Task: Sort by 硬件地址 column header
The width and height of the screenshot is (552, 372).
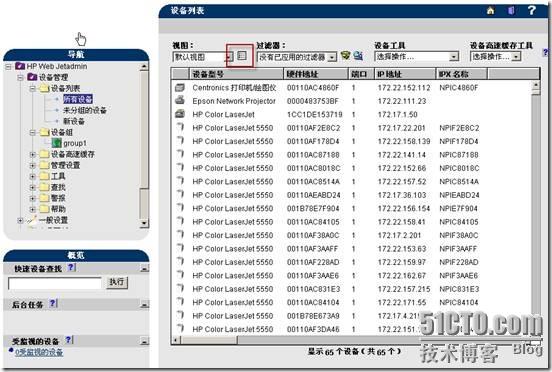Action: [x=315, y=74]
